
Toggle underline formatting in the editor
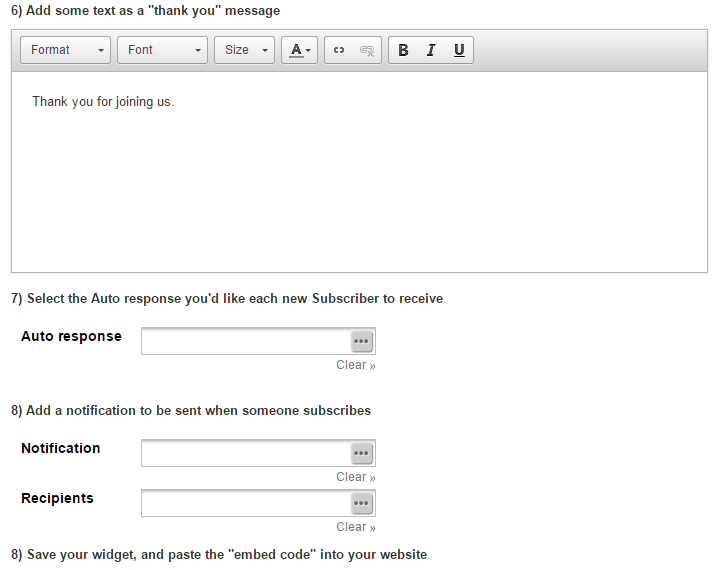(x=459, y=51)
